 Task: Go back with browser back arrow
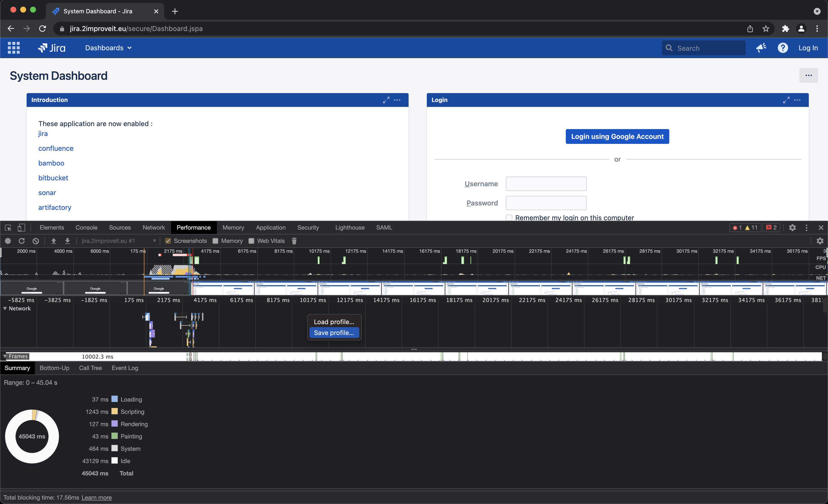(x=11, y=29)
